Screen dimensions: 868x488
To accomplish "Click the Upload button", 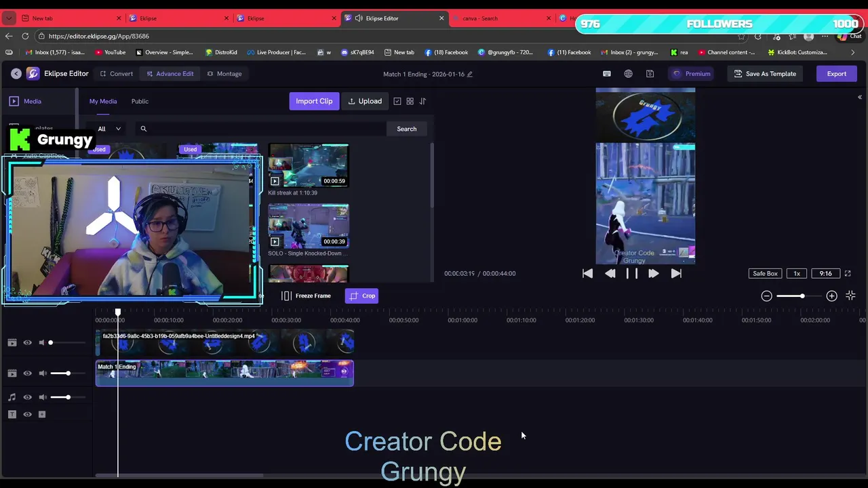I will click(x=365, y=101).
